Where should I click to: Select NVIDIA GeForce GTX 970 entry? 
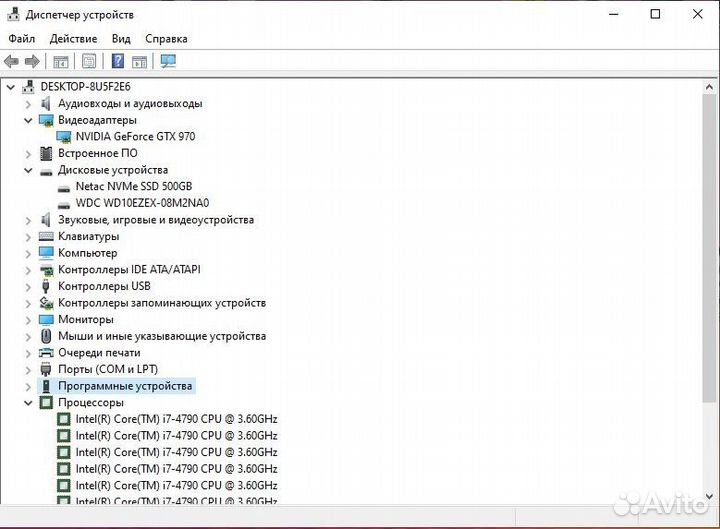pos(135,136)
